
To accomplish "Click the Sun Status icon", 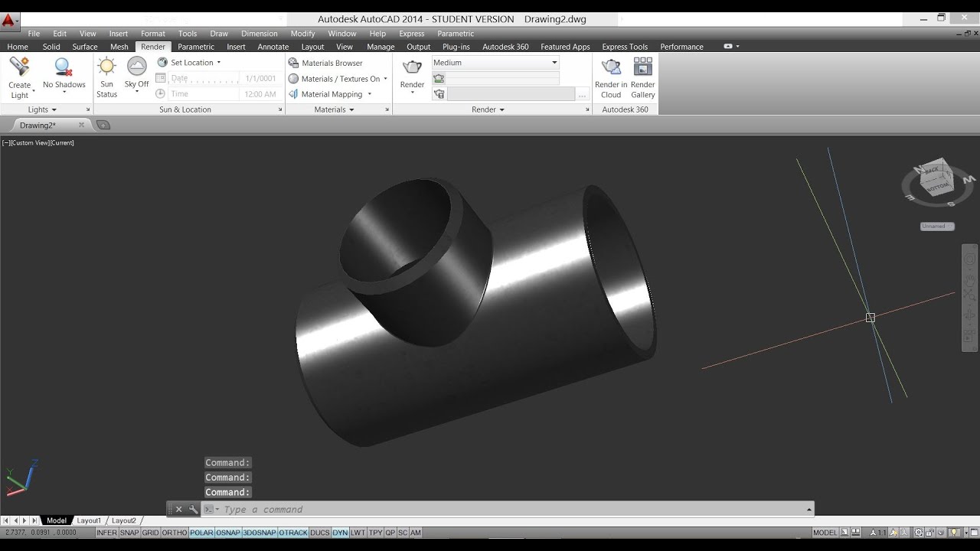I will pyautogui.click(x=106, y=67).
